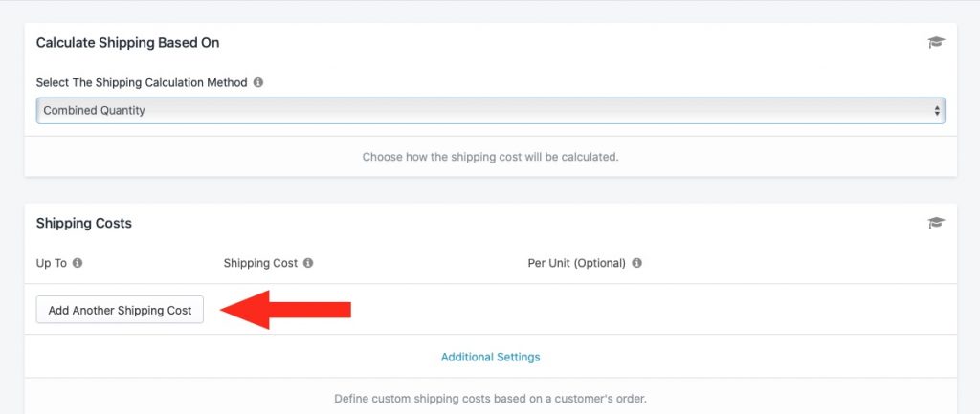
Task: Click gray background gap between the two panels
Action: click(491, 190)
